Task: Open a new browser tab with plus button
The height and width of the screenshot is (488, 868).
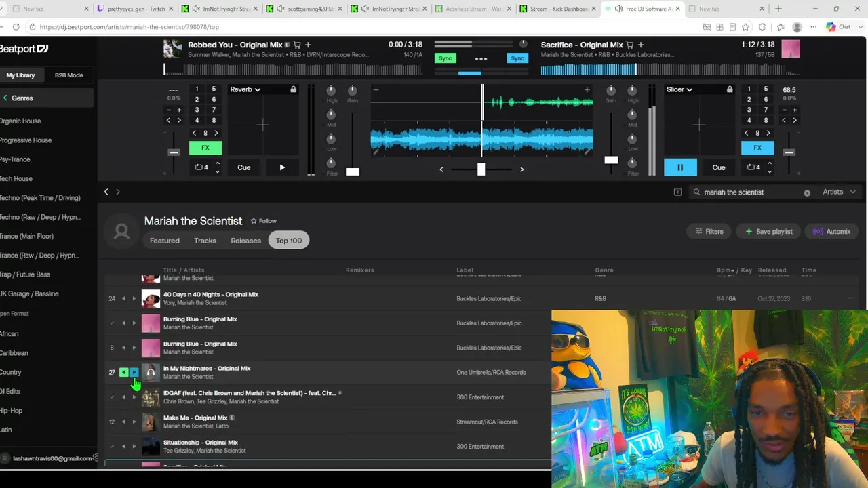Action: (x=778, y=9)
